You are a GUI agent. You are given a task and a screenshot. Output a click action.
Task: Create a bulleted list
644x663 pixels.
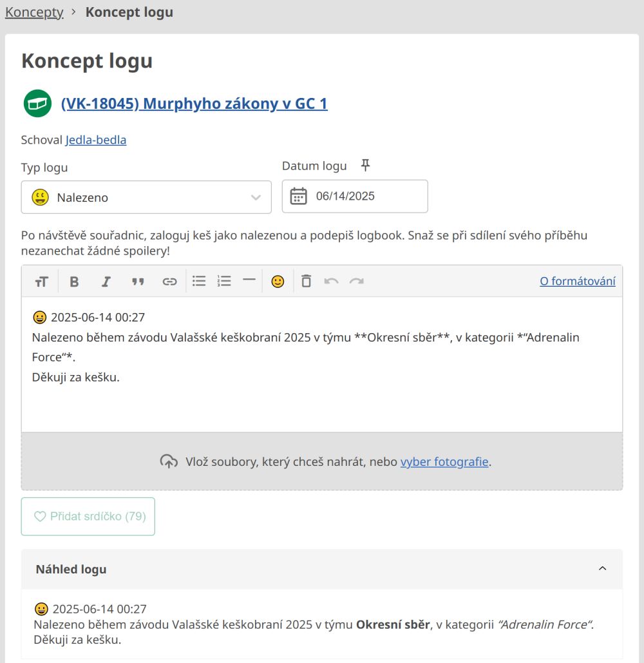pos(199,281)
